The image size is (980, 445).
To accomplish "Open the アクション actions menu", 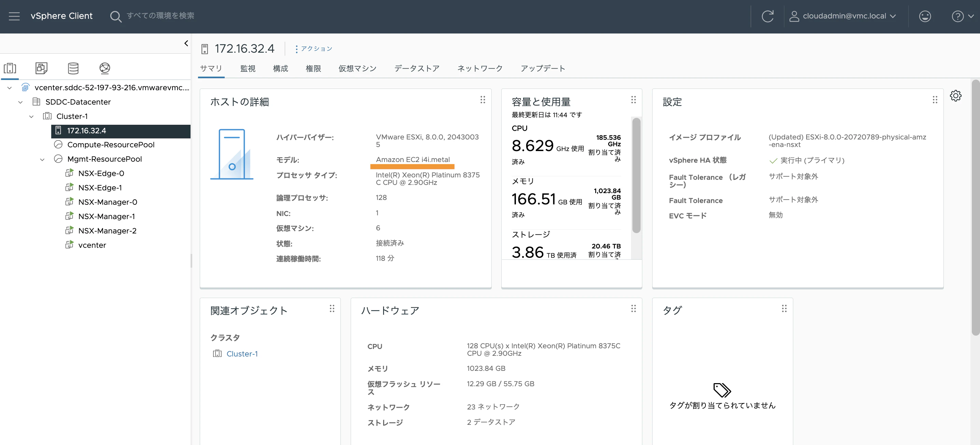I will click(313, 49).
